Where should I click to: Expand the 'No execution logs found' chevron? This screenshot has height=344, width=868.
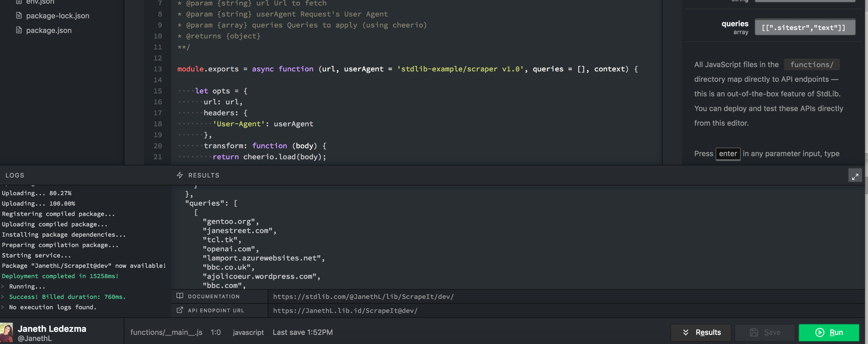[x=3, y=307]
